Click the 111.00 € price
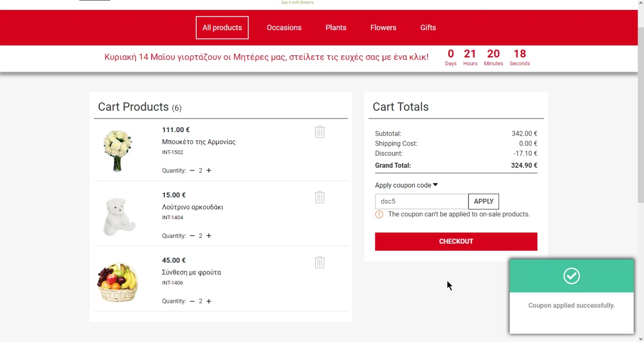This screenshot has height=342, width=644. click(176, 130)
